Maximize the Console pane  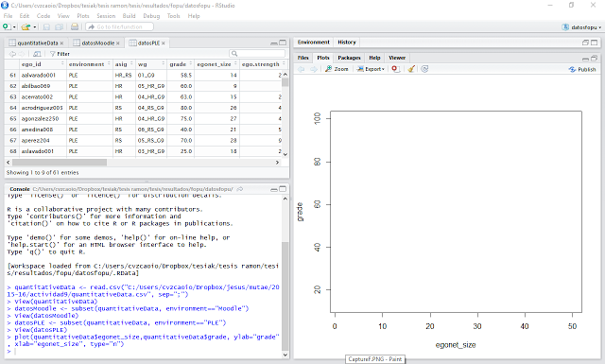click(x=283, y=189)
